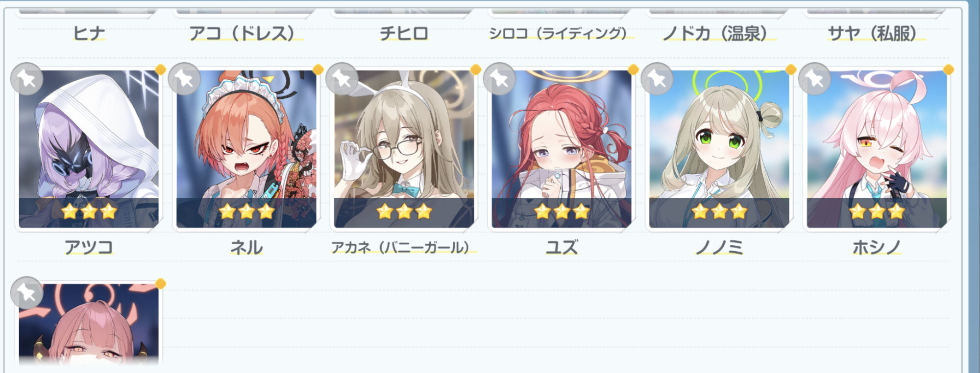Open ノノミ's green-eyed portrait
Viewport: 980px width, 373px height.
click(719, 149)
